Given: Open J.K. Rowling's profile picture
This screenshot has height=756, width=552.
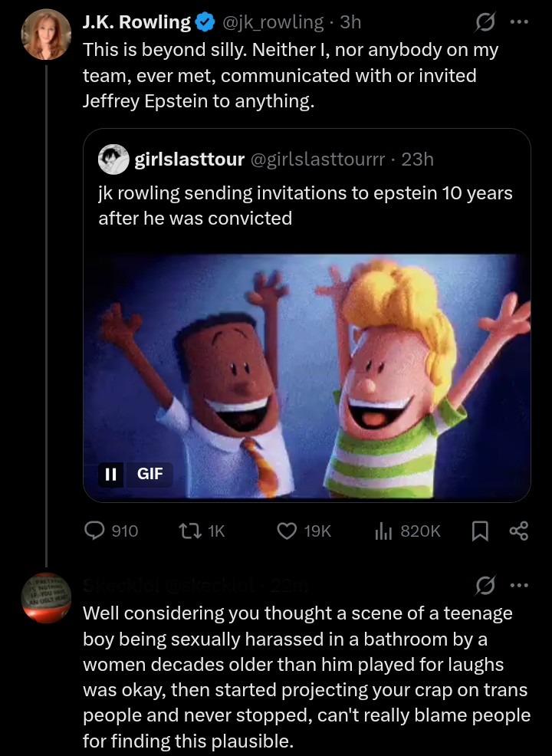Looking at the screenshot, I should point(46,35).
